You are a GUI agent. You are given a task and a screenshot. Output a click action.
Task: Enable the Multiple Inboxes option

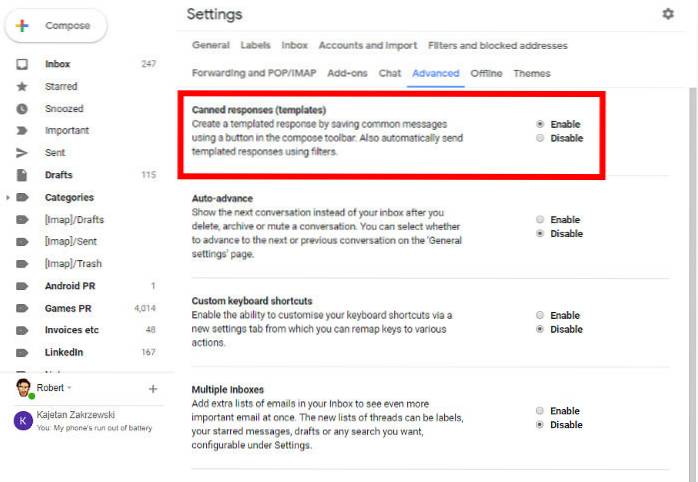[x=540, y=411]
